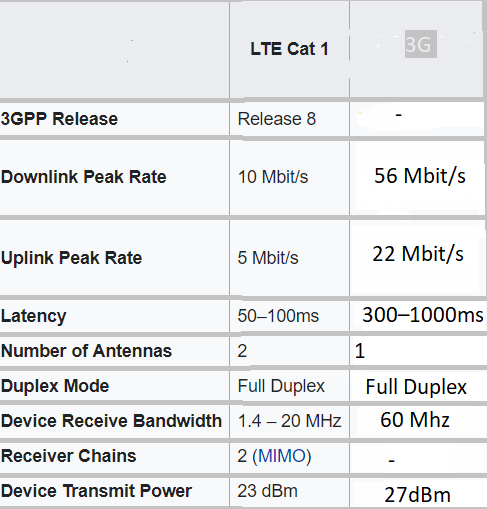Select the Latency row label

(x=34, y=316)
